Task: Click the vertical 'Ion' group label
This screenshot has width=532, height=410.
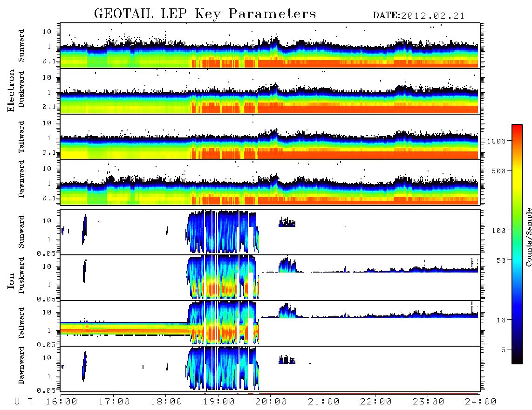Action: click(x=11, y=280)
